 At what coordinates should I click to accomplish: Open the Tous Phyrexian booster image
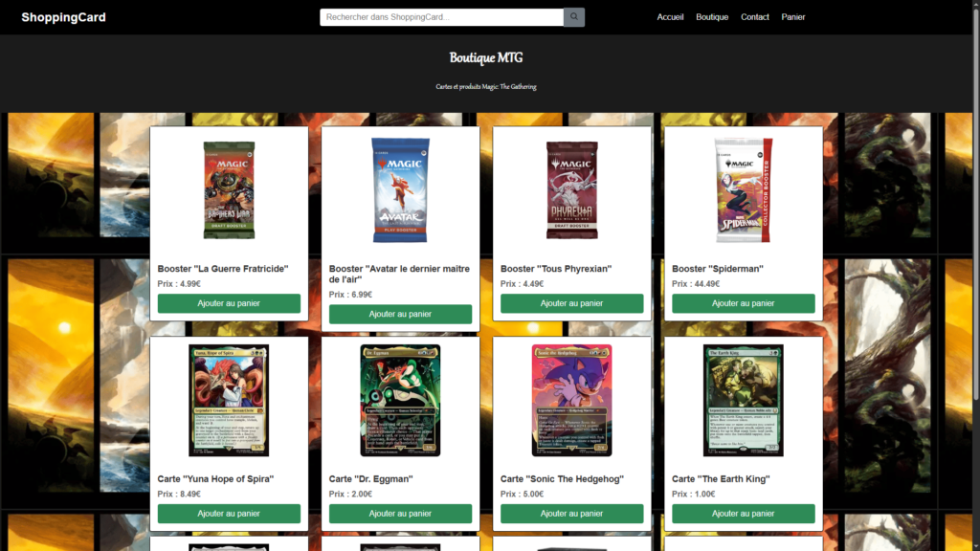pyautogui.click(x=571, y=189)
